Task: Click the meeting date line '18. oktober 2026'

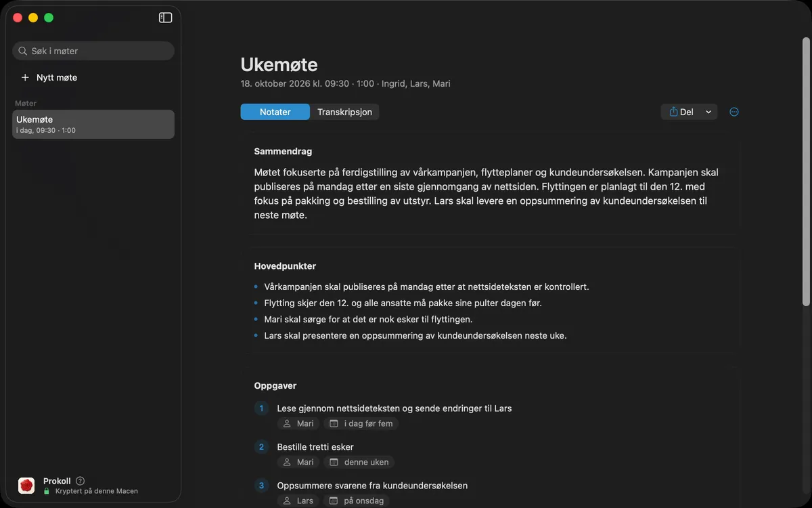Action: 345,84
